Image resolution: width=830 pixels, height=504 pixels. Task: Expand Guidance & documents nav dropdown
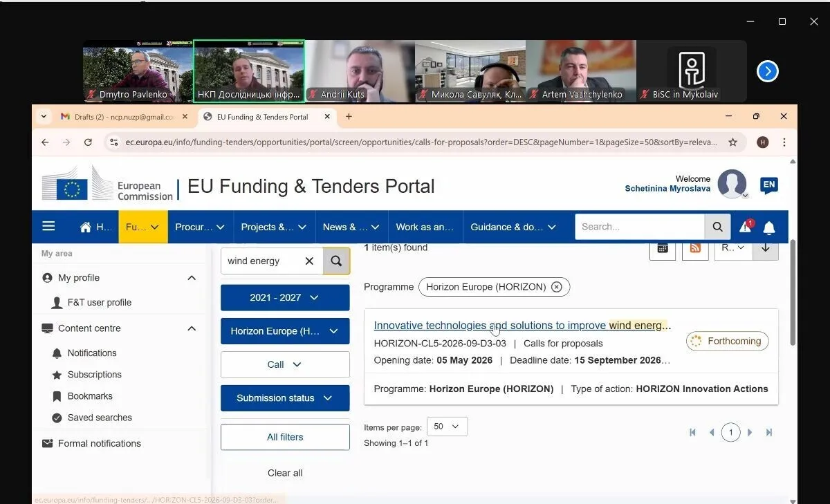click(x=513, y=227)
